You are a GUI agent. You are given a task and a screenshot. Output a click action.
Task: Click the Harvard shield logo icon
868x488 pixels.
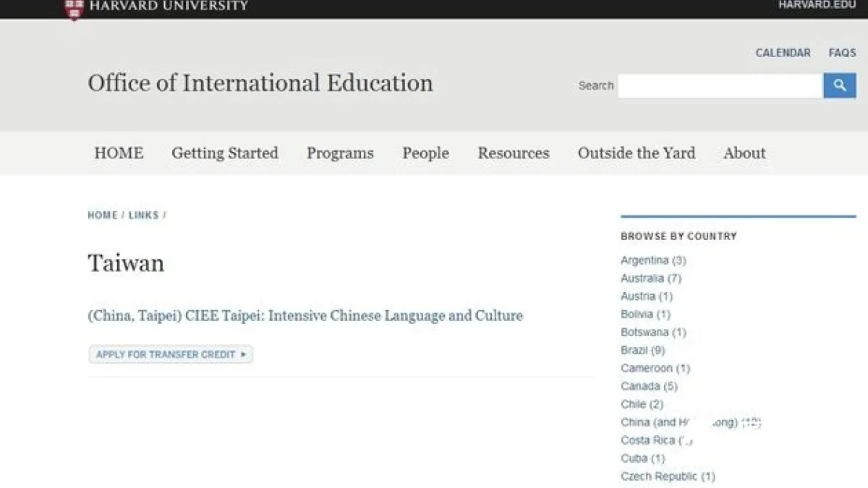[x=74, y=9]
